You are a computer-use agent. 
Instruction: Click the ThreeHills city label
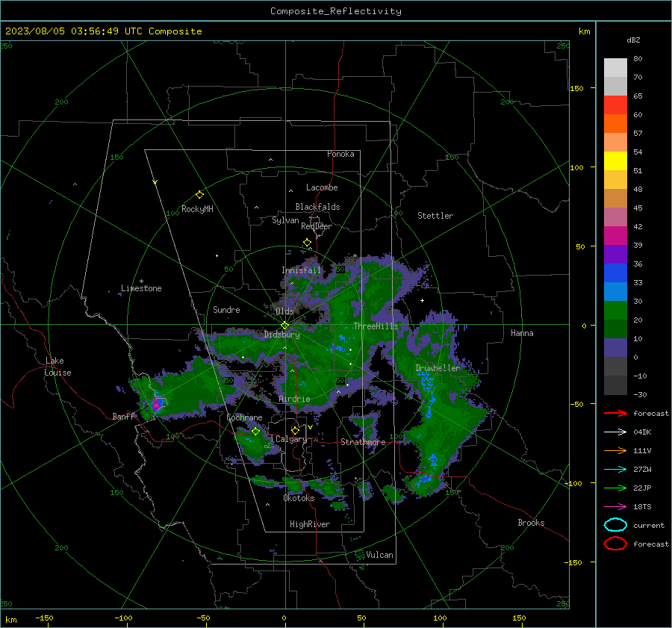pyautogui.click(x=376, y=326)
